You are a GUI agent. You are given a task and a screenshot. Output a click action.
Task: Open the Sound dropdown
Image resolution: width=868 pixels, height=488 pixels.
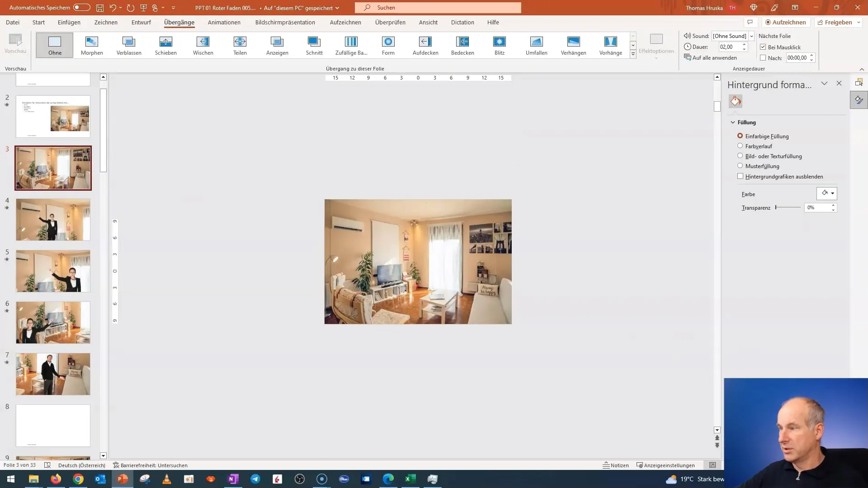click(x=751, y=36)
